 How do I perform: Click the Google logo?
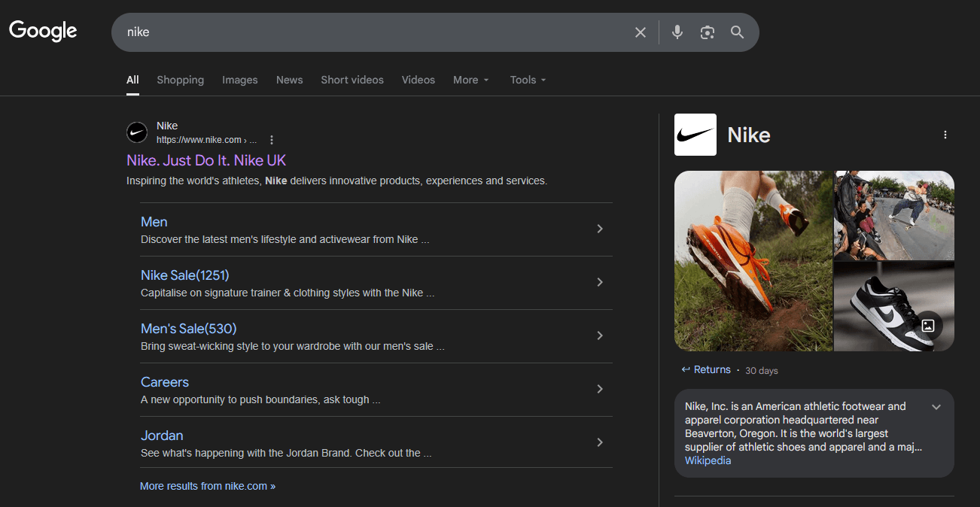coord(42,31)
